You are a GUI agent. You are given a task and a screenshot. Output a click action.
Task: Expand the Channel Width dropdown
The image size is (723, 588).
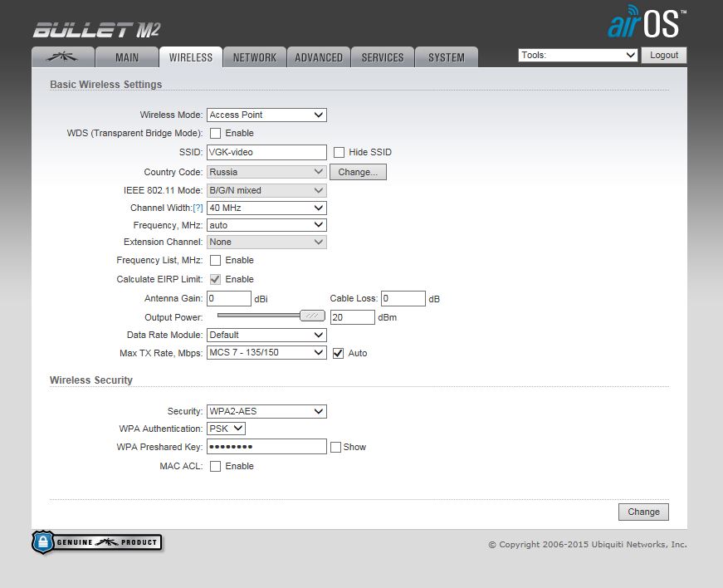pyautogui.click(x=266, y=208)
